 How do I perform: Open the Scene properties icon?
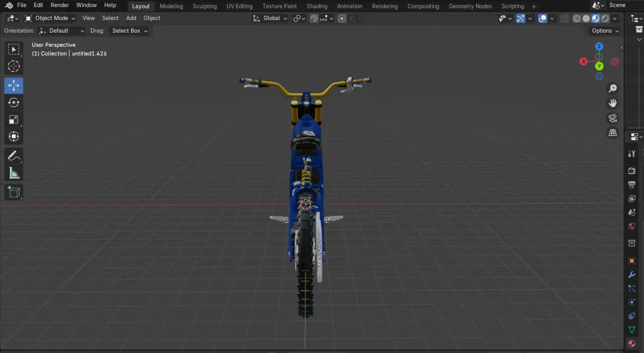pos(632,213)
